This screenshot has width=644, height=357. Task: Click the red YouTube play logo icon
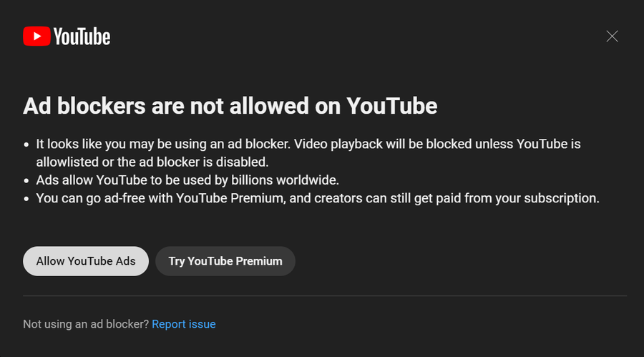coord(37,36)
